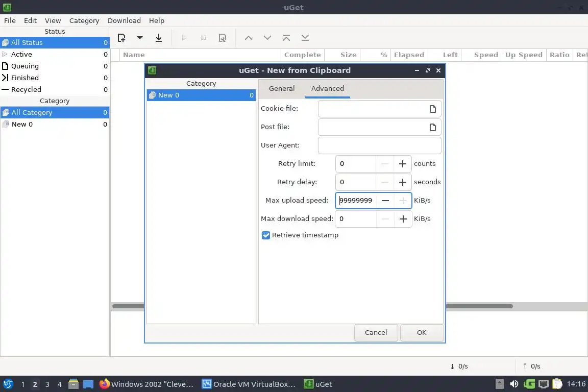Click the Name column header
588x392 pixels.
[200, 55]
